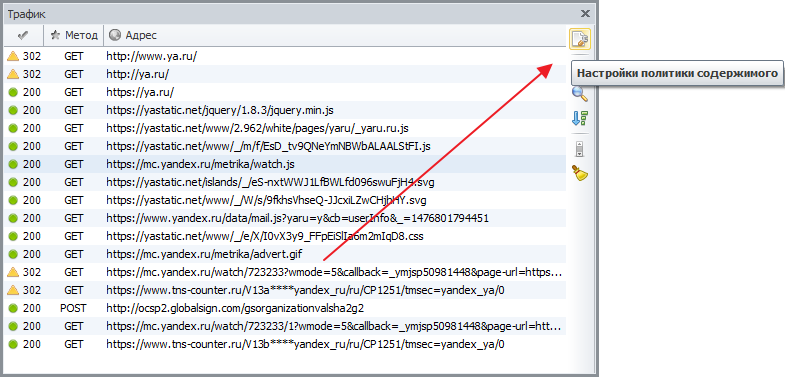
Task: Sort by the checkmark status column header
Action: click(24, 36)
